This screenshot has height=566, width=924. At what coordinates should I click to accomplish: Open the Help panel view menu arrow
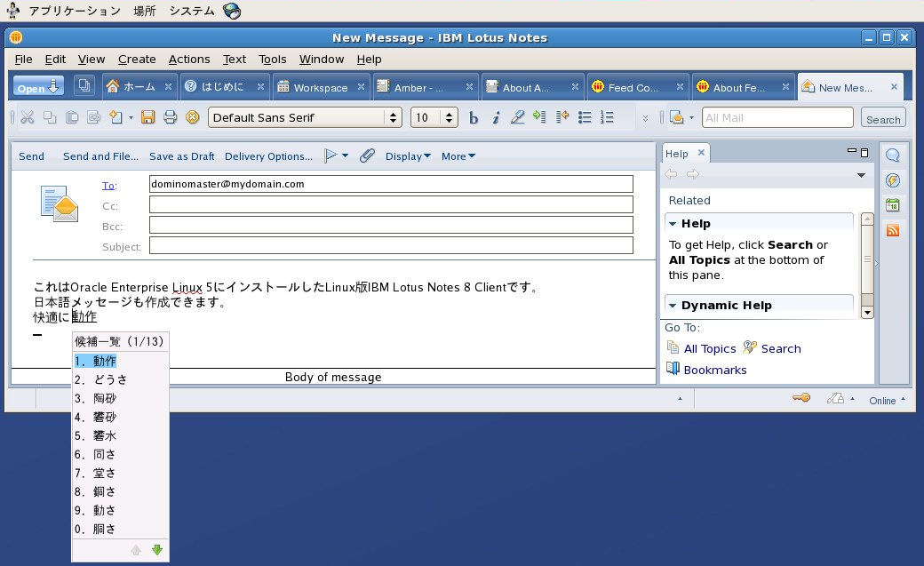point(861,175)
